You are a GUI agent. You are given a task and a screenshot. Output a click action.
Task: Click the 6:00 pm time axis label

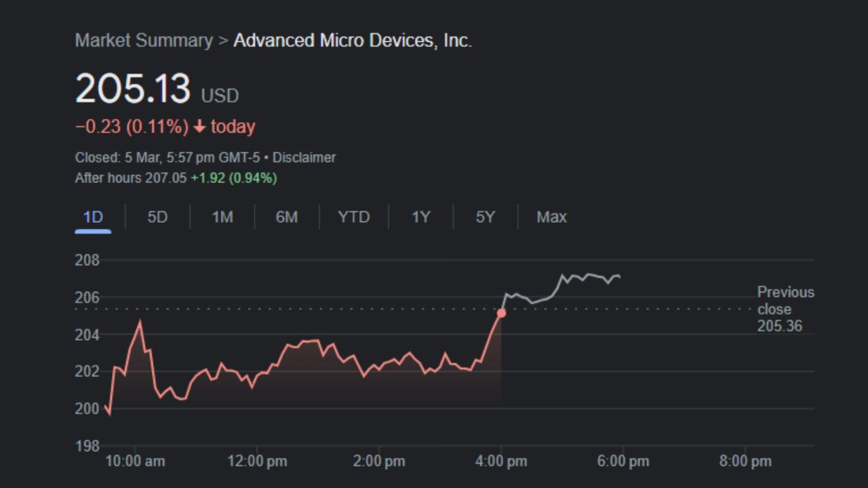tap(623, 462)
